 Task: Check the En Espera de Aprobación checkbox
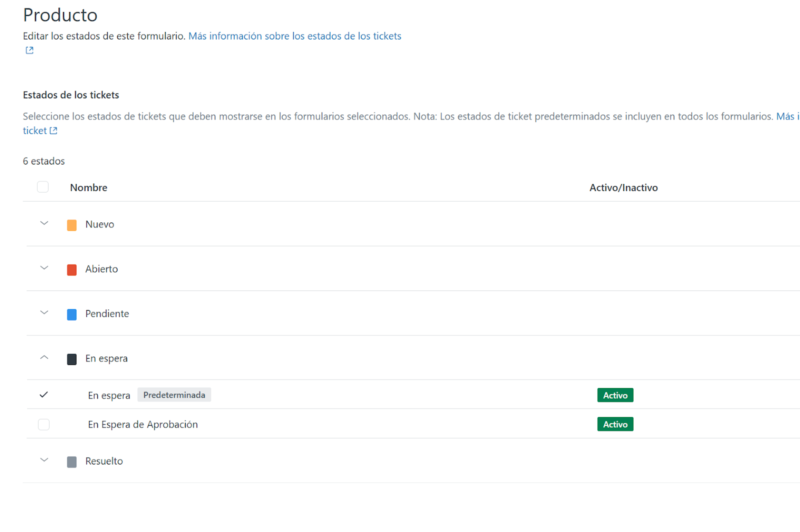(44, 424)
